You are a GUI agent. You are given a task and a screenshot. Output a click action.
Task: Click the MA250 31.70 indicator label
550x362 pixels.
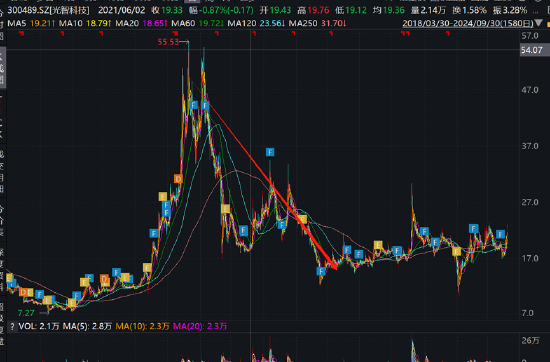[x=317, y=24]
